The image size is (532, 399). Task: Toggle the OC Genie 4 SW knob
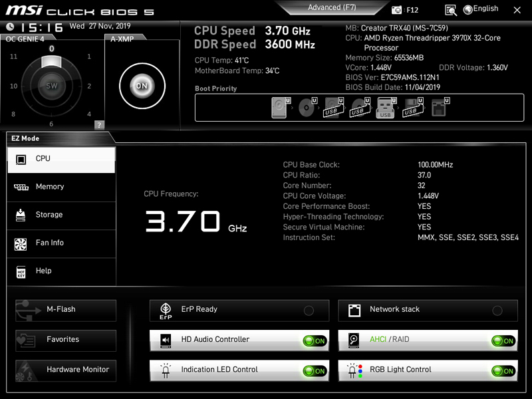51,86
